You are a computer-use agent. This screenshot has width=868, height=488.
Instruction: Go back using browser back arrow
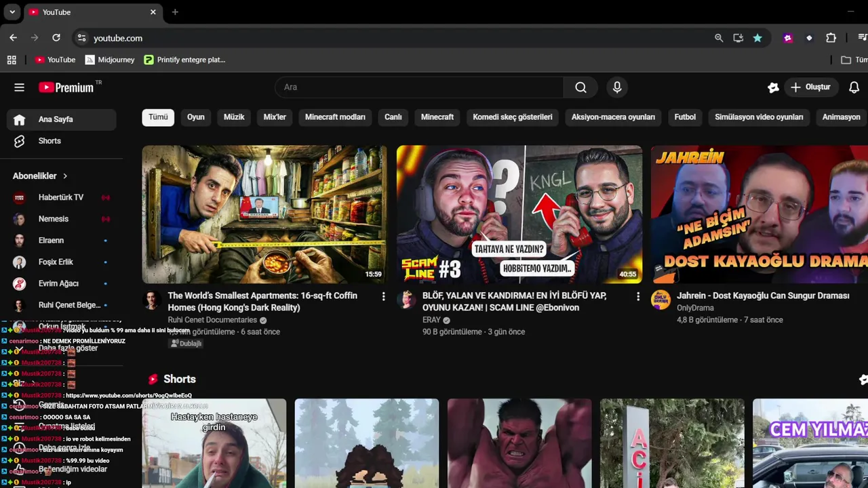(13, 38)
